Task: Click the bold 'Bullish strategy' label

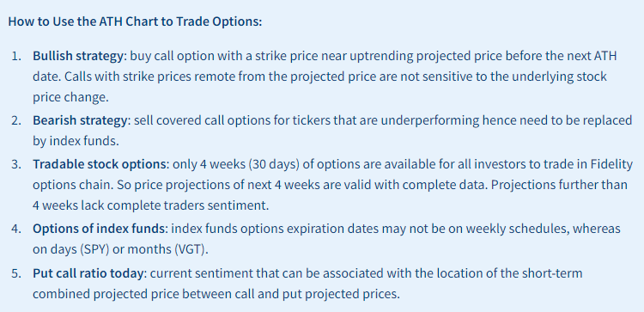Action: click(x=77, y=56)
